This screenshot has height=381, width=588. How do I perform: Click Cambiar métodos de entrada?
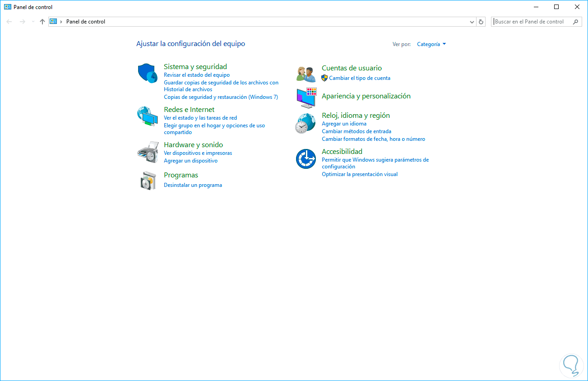click(x=357, y=131)
